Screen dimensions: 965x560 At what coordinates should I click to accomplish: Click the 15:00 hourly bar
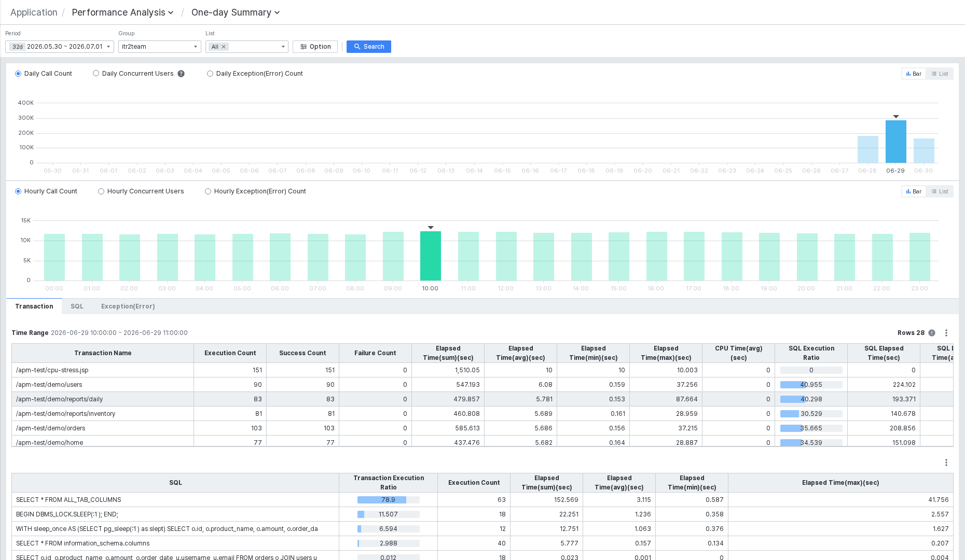[x=619, y=256]
